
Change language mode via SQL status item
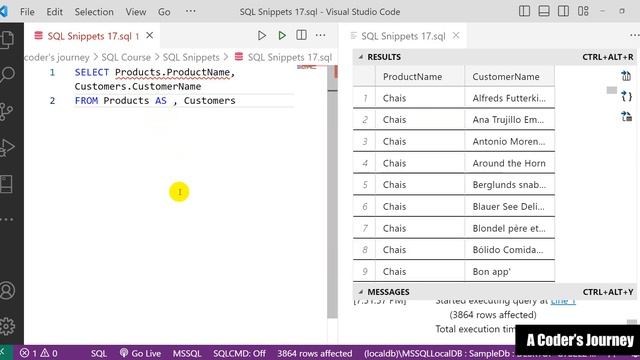click(x=99, y=353)
